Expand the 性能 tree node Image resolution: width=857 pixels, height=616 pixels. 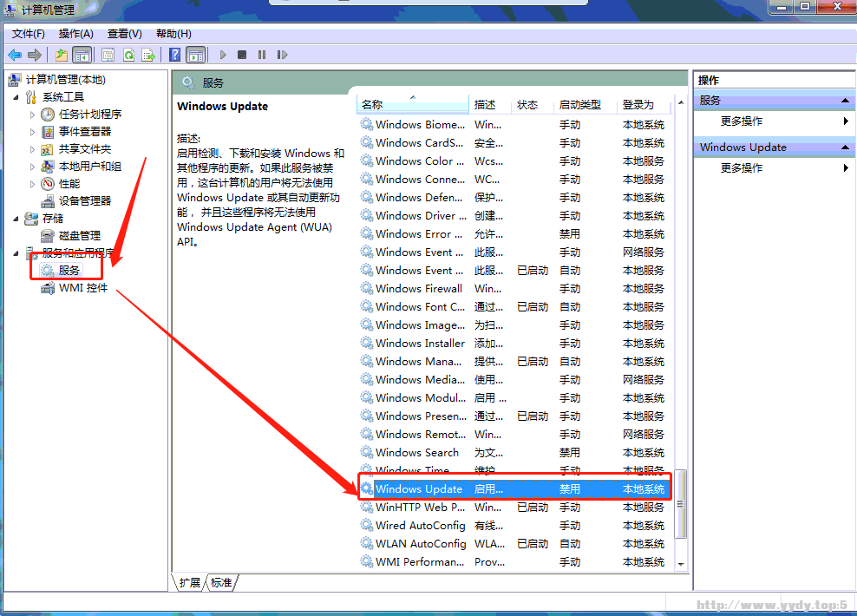32,184
